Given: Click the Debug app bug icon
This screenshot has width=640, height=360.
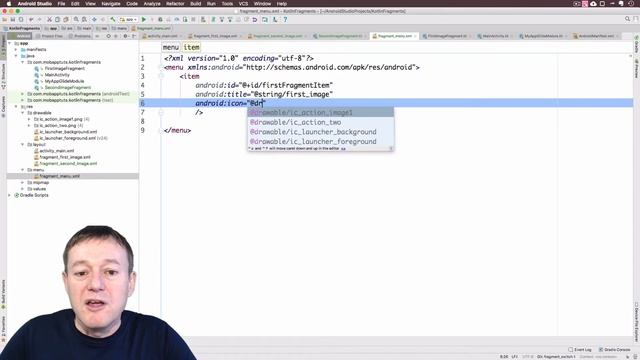Looking at the screenshot, I should (160, 19).
